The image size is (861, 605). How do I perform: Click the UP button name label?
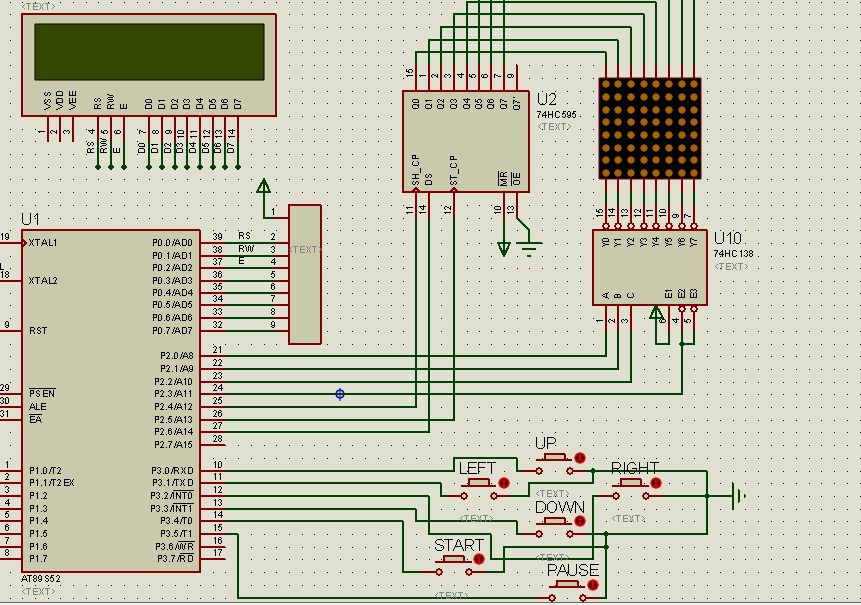click(546, 443)
